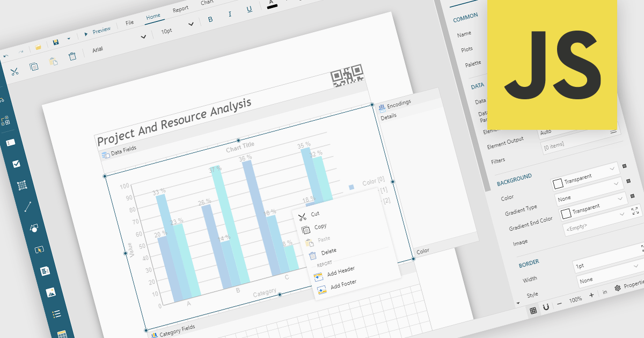The height and width of the screenshot is (338, 644).
Task: Toggle Bold formatting
Action: click(210, 19)
